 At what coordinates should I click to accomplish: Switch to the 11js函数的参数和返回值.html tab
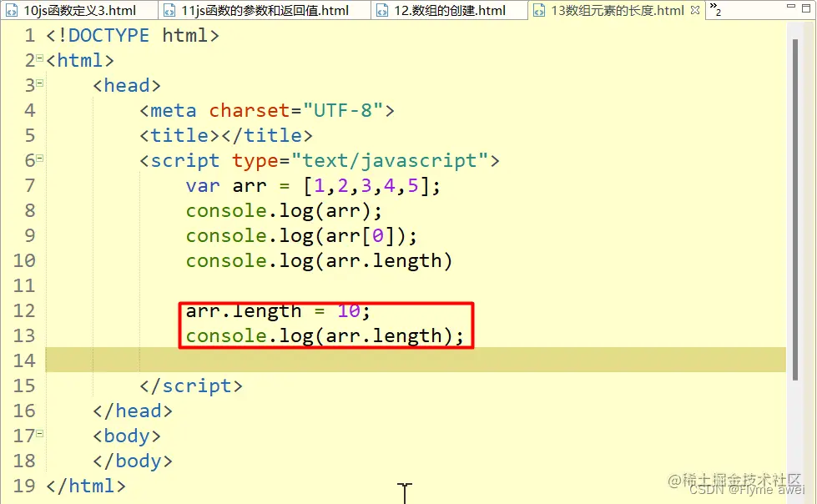[x=265, y=10]
